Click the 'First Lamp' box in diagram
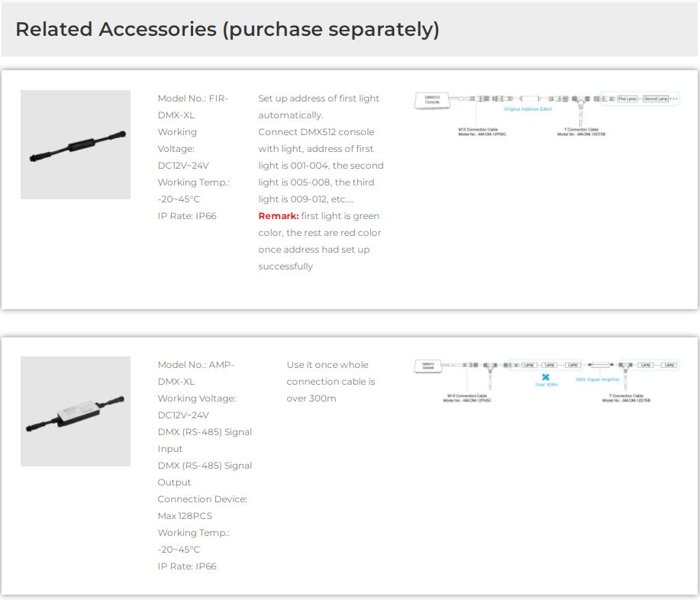700x600 pixels. click(627, 99)
